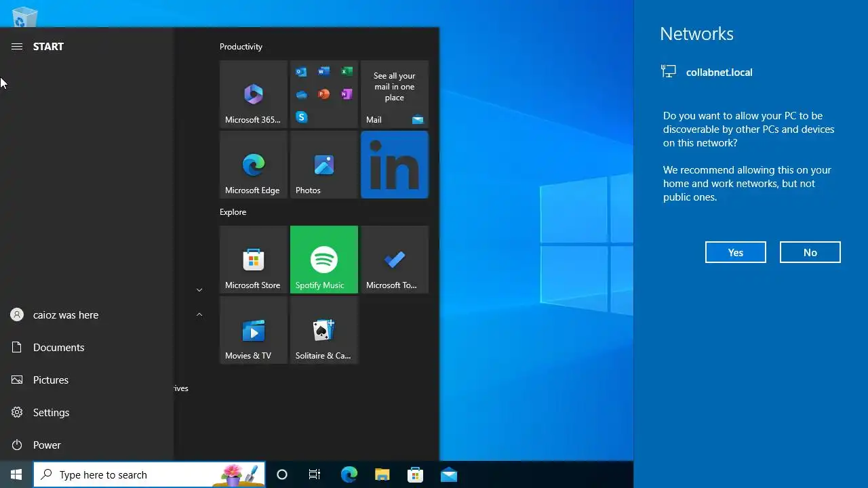The width and height of the screenshot is (868, 488).
Task: Open the Power options menu
Action: pos(87,445)
